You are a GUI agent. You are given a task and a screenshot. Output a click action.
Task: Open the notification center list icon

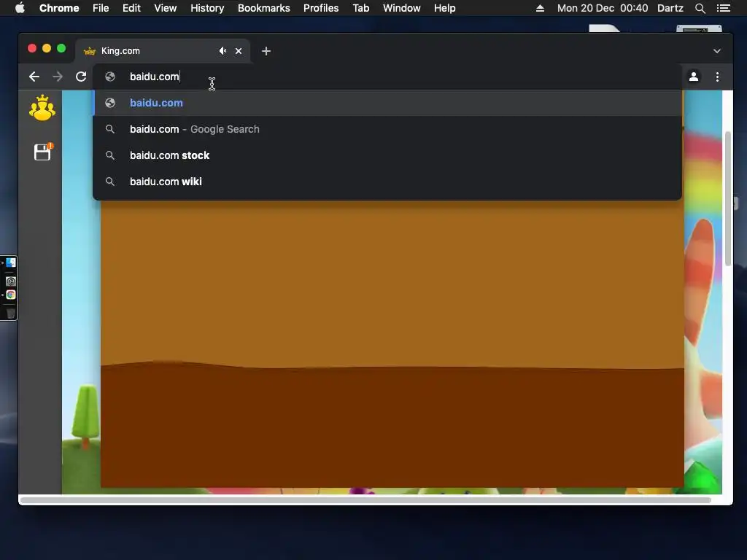click(723, 8)
